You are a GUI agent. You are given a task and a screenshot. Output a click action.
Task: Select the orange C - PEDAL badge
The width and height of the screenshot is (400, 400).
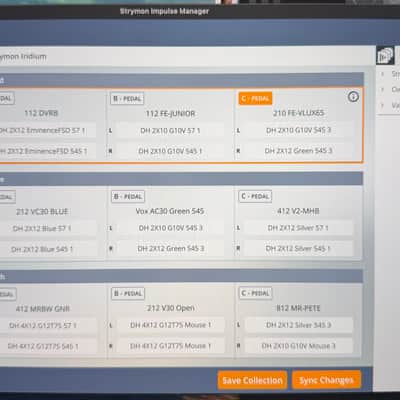coord(255,99)
